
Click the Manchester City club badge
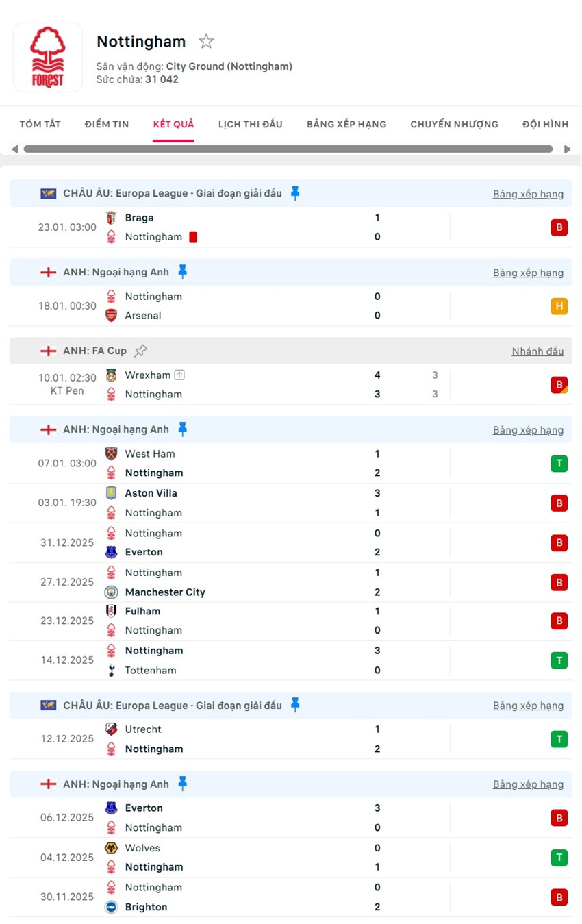112,592
